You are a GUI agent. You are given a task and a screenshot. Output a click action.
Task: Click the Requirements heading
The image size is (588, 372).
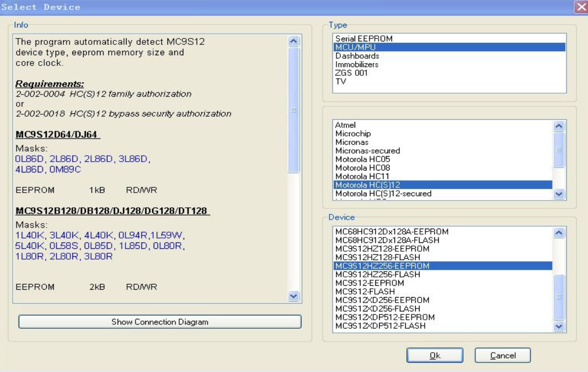50,84
